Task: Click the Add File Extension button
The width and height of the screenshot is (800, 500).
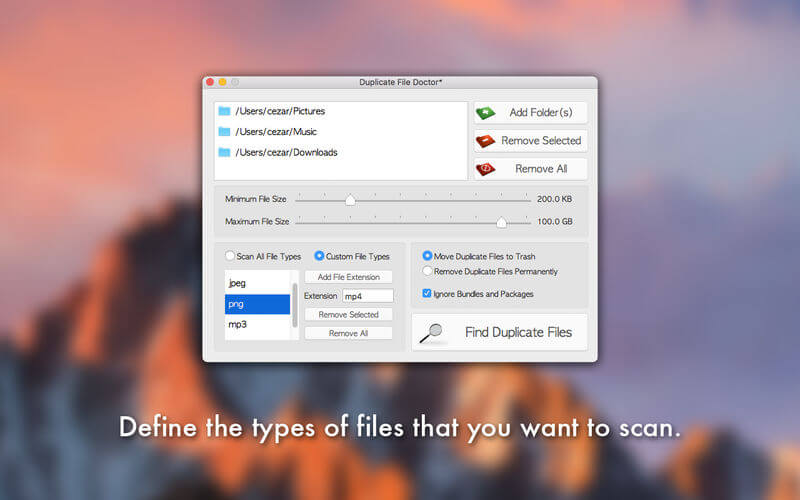Action: tap(348, 277)
